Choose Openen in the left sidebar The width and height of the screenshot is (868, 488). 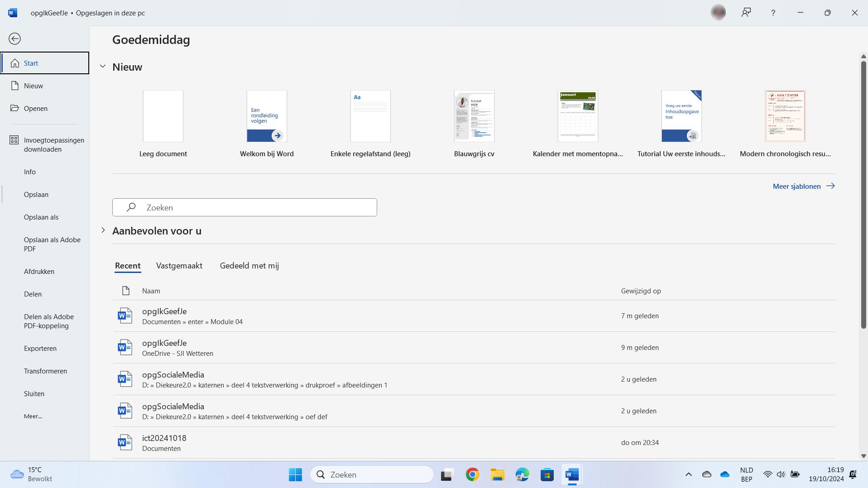pyautogui.click(x=45, y=108)
